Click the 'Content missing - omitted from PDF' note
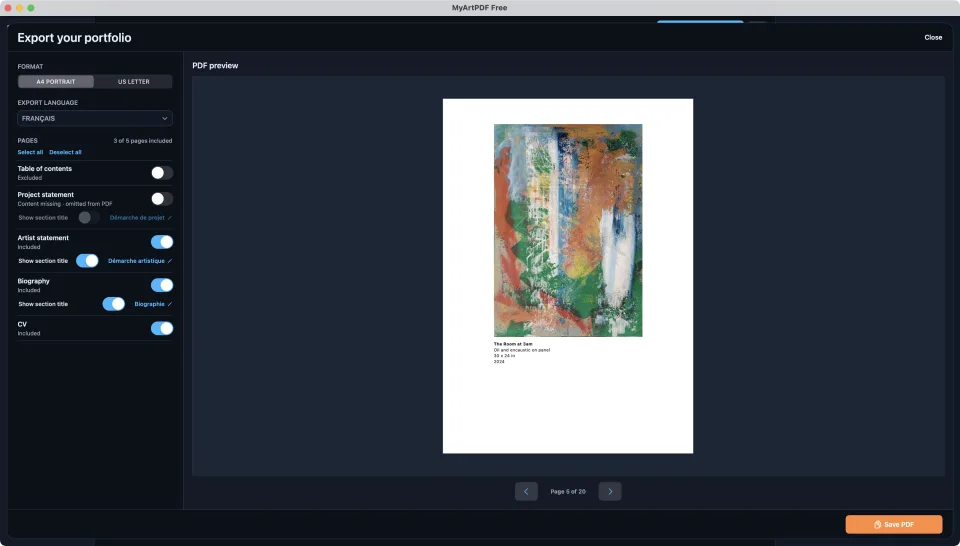 click(x=65, y=204)
